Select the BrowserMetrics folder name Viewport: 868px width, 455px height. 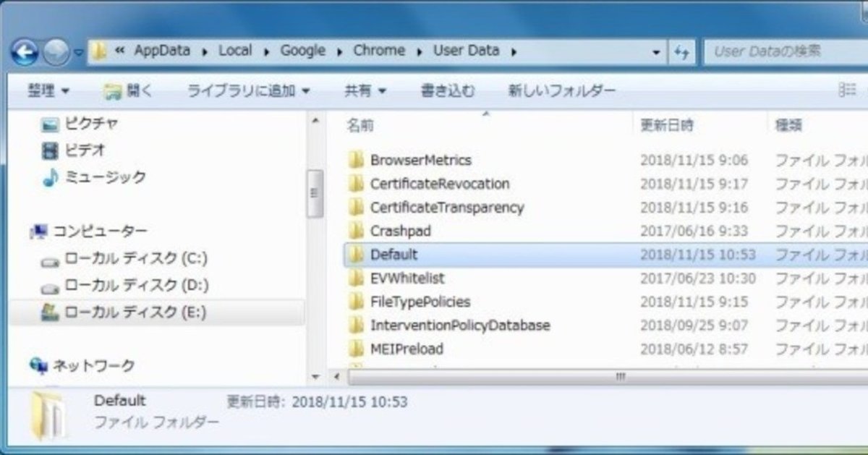pyautogui.click(x=420, y=161)
